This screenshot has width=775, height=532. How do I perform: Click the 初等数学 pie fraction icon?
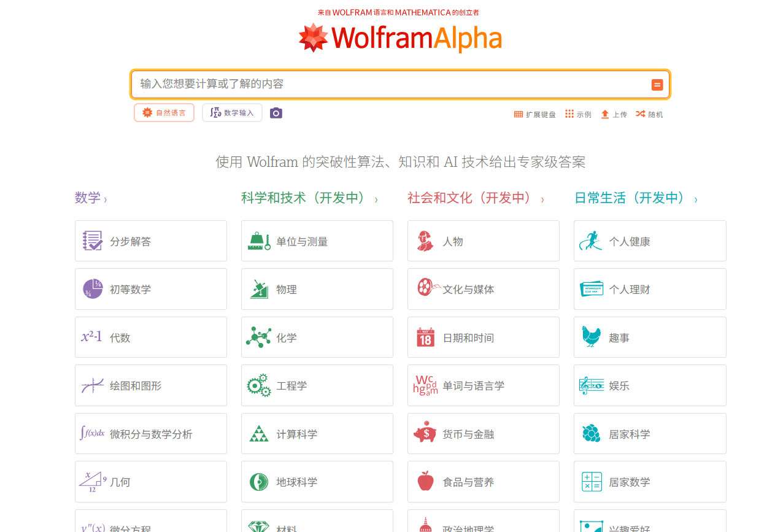coord(93,289)
